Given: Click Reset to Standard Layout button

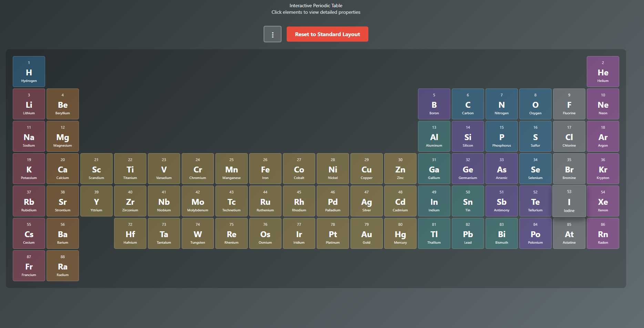Looking at the screenshot, I should (x=327, y=34).
